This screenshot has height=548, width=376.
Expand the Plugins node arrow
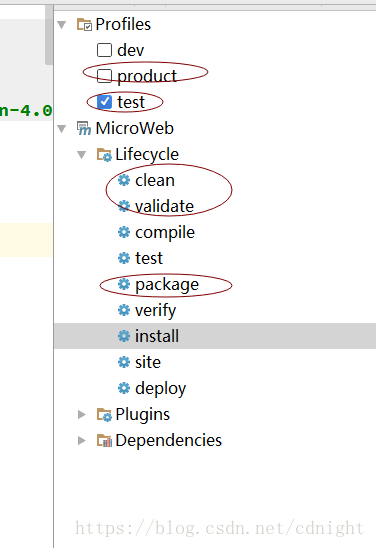point(82,414)
